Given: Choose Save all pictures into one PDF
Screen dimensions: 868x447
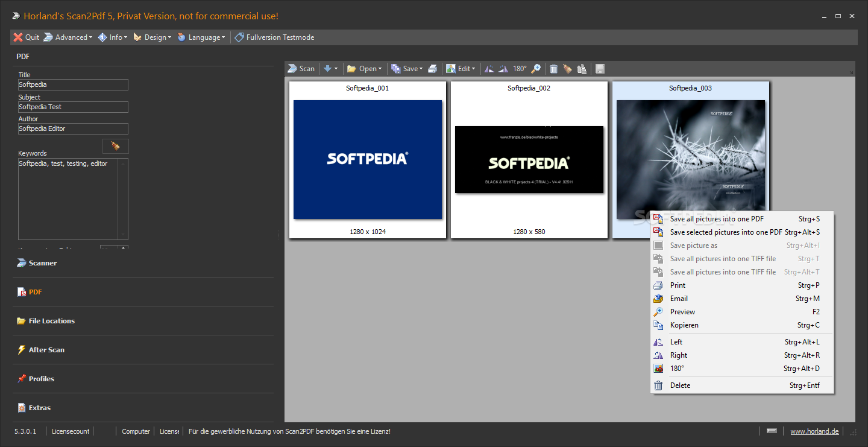Looking at the screenshot, I should tap(742, 219).
